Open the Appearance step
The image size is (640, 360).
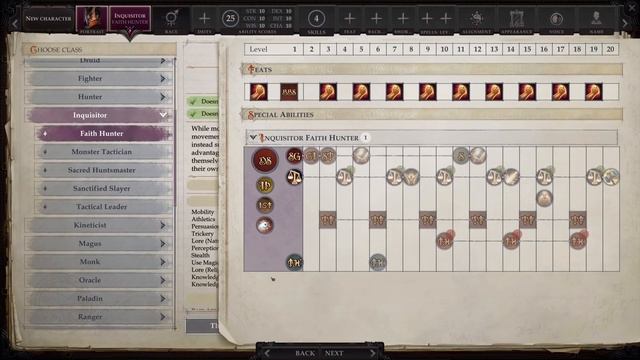tap(516, 20)
